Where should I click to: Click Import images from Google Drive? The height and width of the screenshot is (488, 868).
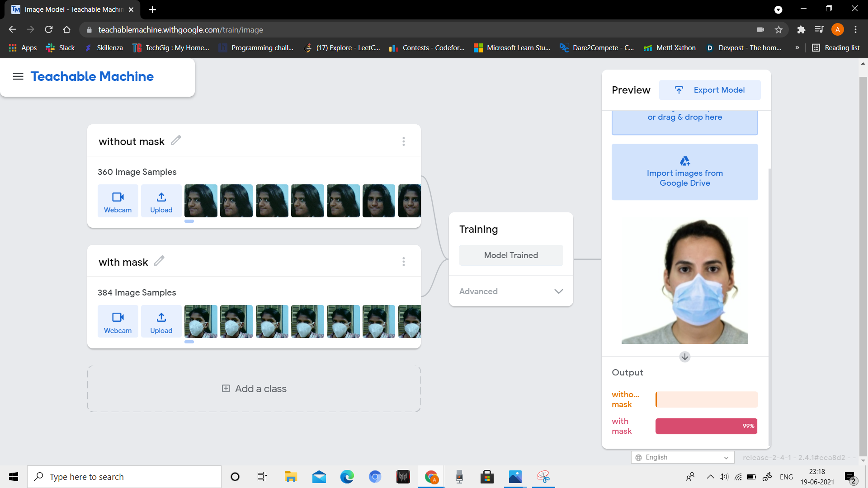(x=684, y=172)
